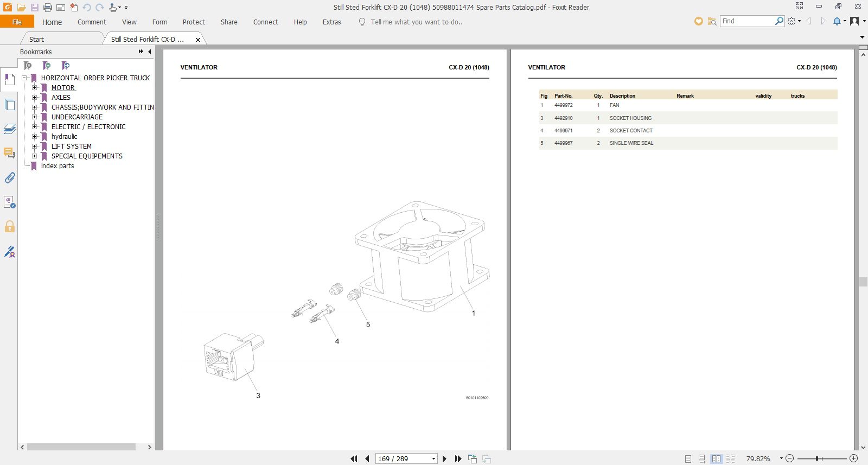
Task: Expand the MOTOR bookmark node
Action: coord(35,88)
